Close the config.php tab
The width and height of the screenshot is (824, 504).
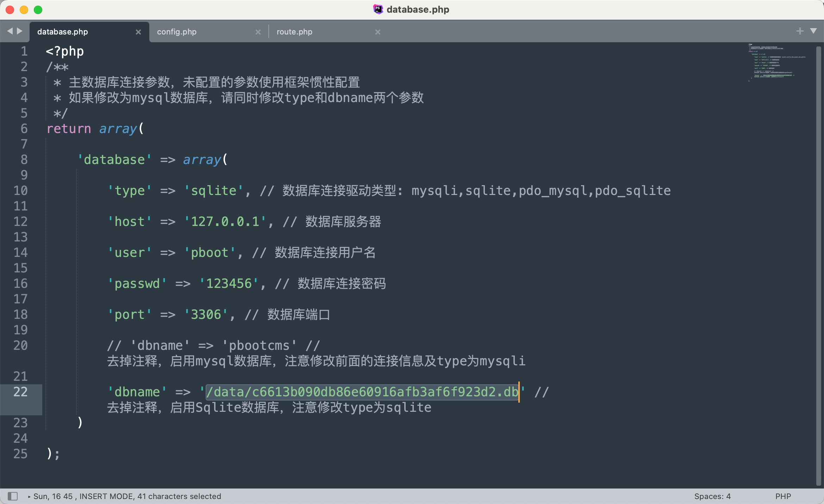click(x=258, y=32)
